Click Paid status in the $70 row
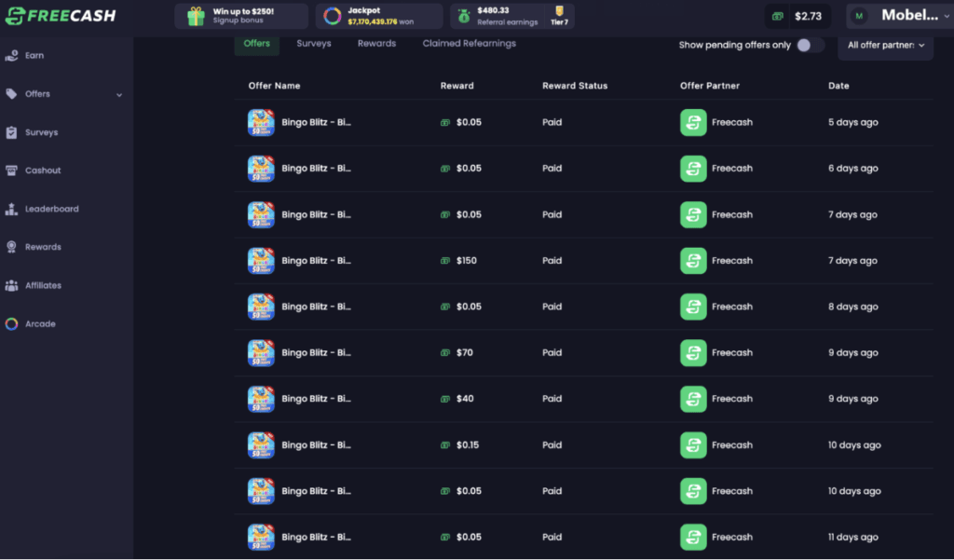Image resolution: width=954 pixels, height=560 pixels. click(552, 352)
